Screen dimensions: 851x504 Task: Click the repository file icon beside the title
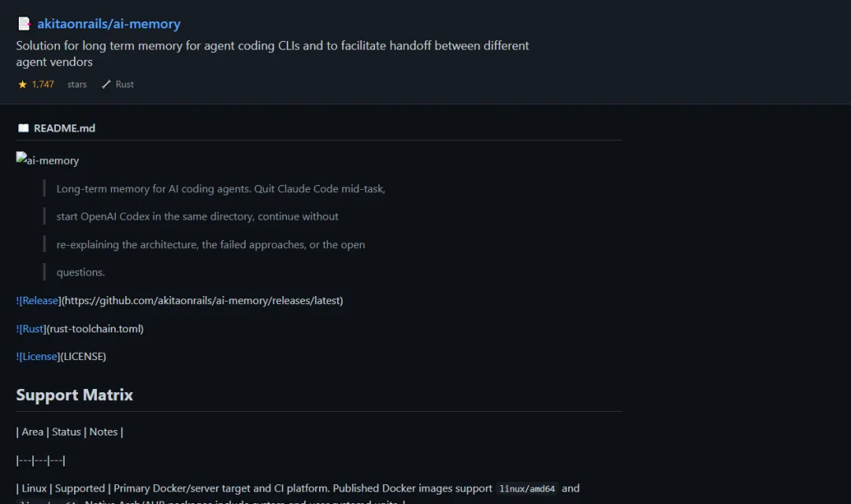tap(24, 24)
